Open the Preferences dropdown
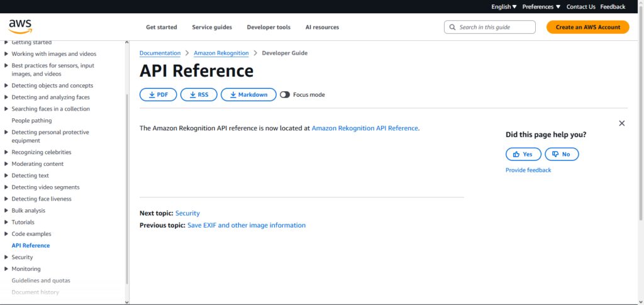 [x=541, y=6]
